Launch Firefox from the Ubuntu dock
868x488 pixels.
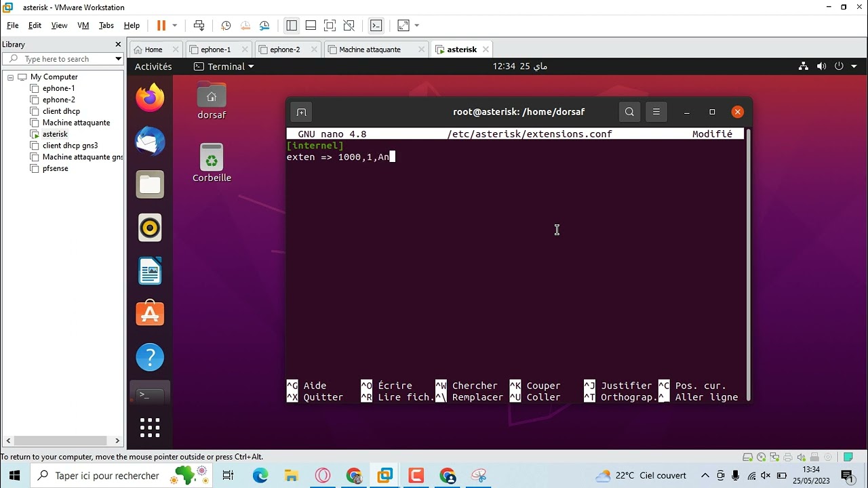coord(150,98)
